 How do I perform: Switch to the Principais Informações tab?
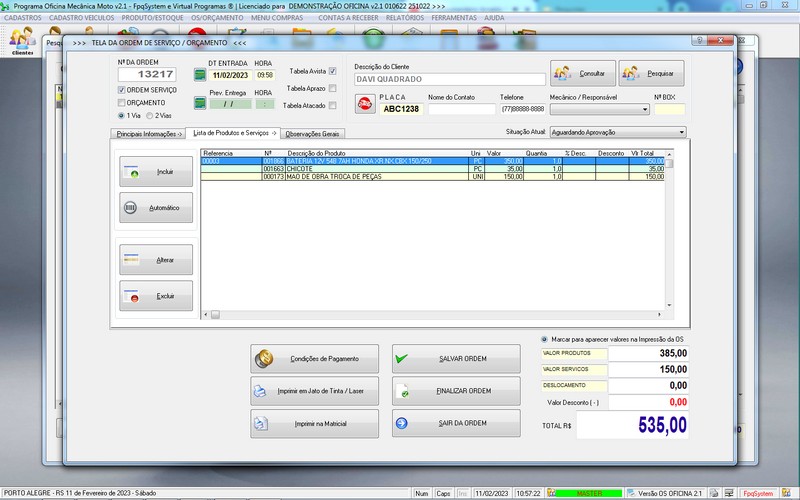(x=148, y=134)
